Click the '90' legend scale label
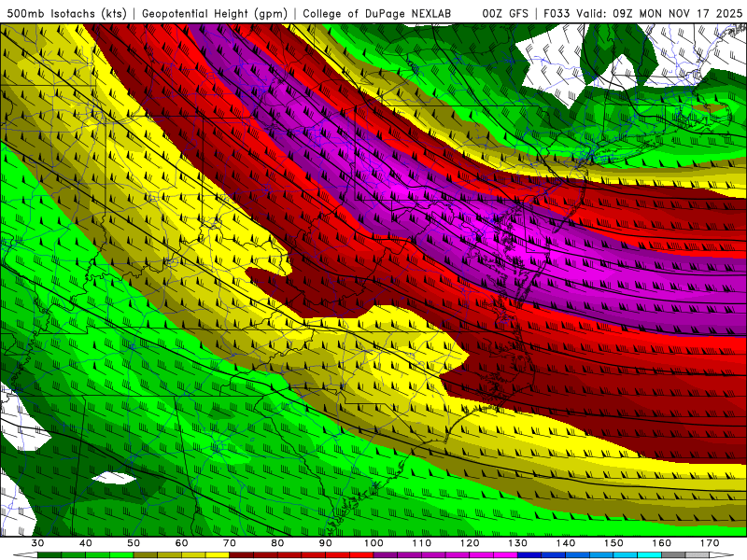The width and height of the screenshot is (747, 560). click(326, 543)
